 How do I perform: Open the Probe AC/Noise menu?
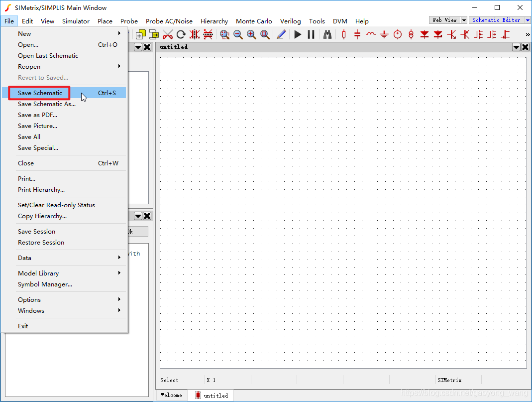coord(169,21)
